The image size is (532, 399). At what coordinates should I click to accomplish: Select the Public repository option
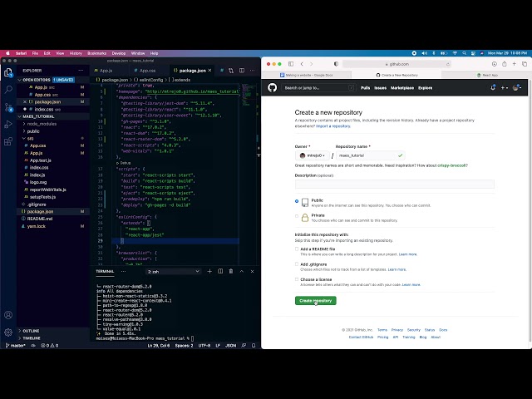pos(297,201)
